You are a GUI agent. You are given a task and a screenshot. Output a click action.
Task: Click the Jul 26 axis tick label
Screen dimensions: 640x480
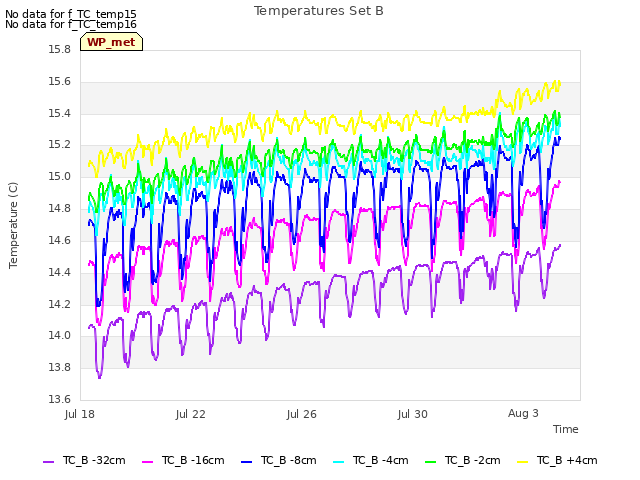(x=302, y=414)
